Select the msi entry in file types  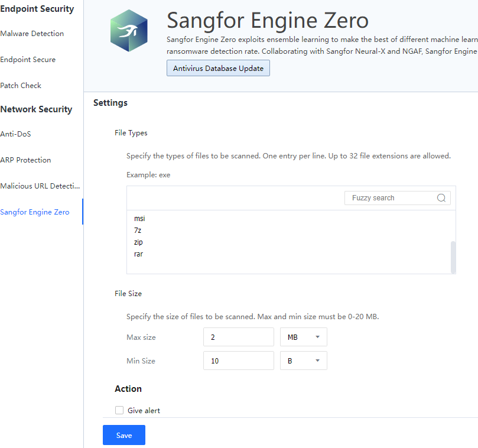point(139,219)
